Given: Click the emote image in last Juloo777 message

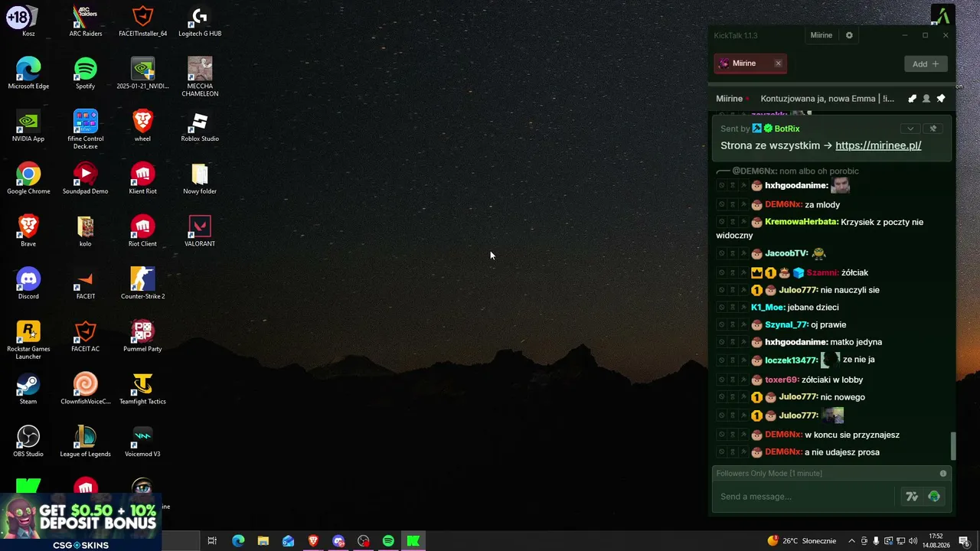Looking at the screenshot, I should [x=833, y=416].
